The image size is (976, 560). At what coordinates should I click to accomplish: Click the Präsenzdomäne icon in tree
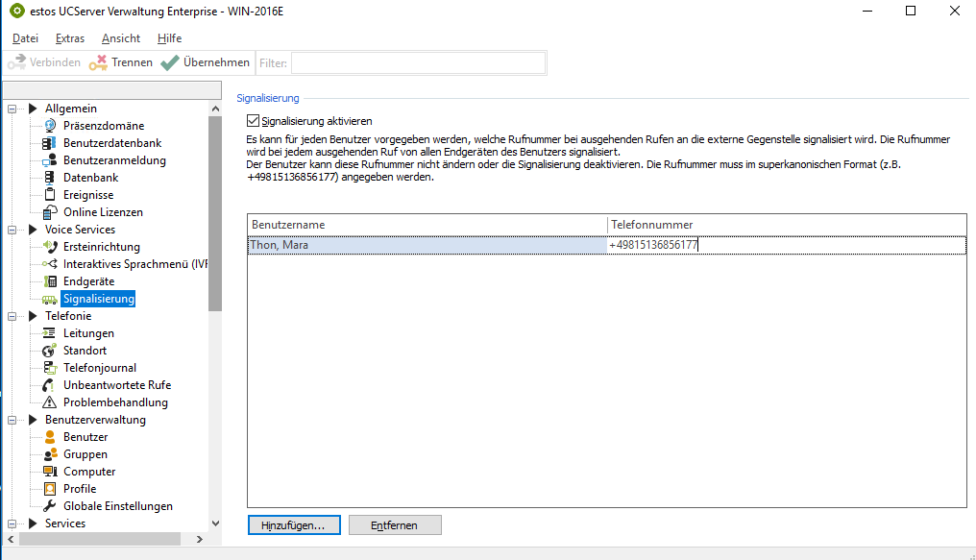tap(51, 126)
